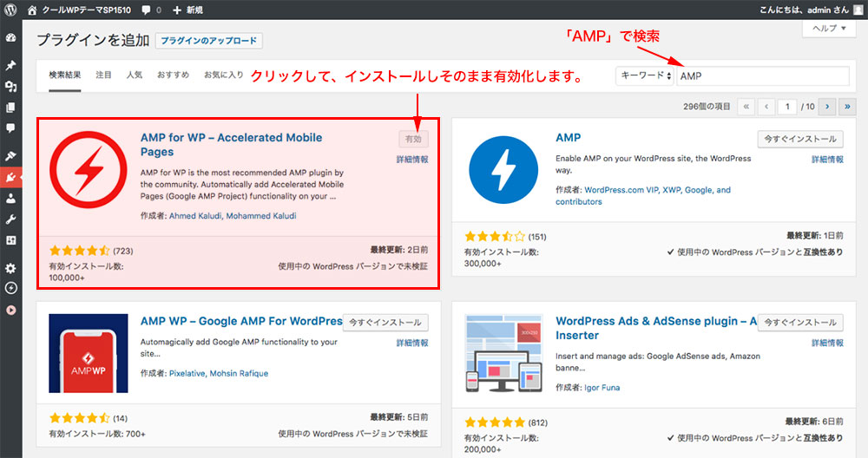Click こんにちは、admin さん greeting

pos(804,10)
